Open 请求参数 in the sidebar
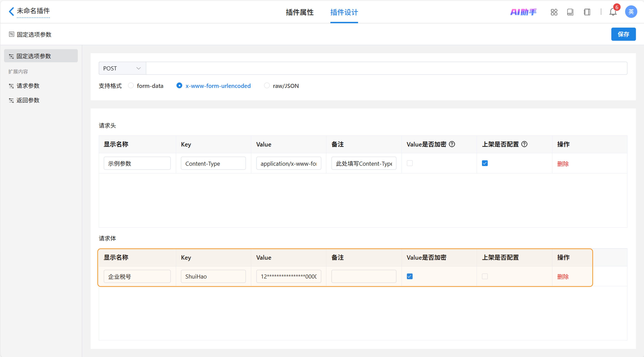The image size is (644, 357). (x=28, y=86)
